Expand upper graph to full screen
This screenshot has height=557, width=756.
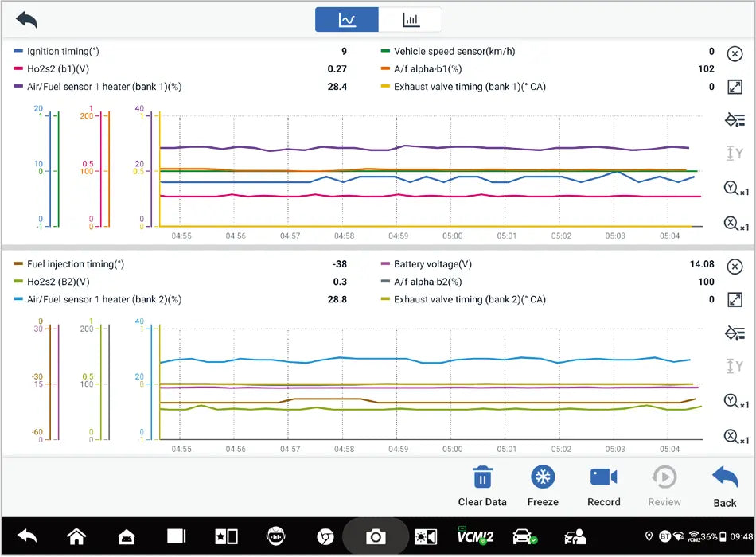(735, 87)
